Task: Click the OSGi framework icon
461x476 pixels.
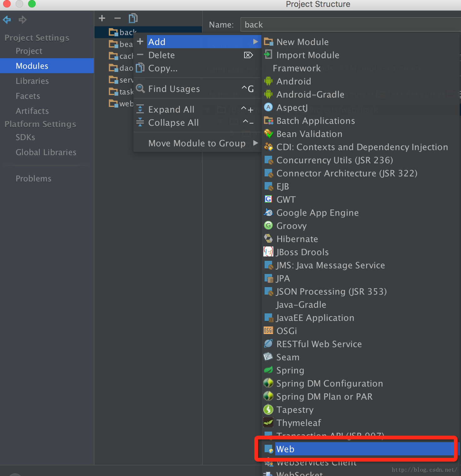Action: click(268, 331)
